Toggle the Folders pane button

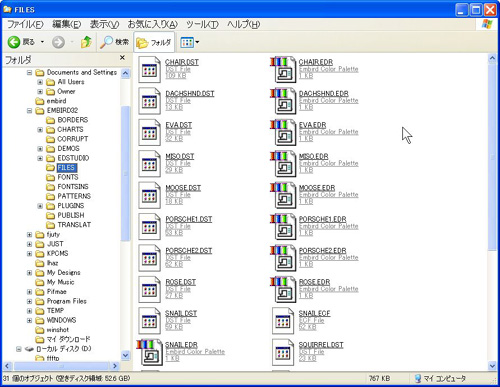point(154,42)
